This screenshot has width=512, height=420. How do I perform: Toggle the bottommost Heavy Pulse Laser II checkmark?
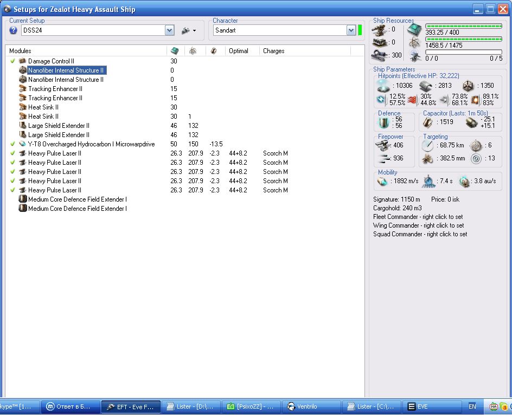pos(12,190)
